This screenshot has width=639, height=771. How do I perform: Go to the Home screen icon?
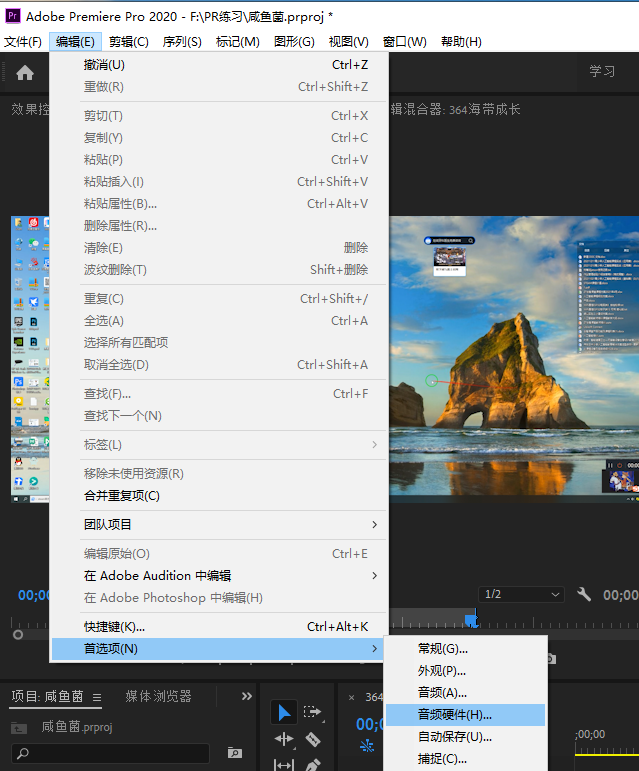point(25,73)
